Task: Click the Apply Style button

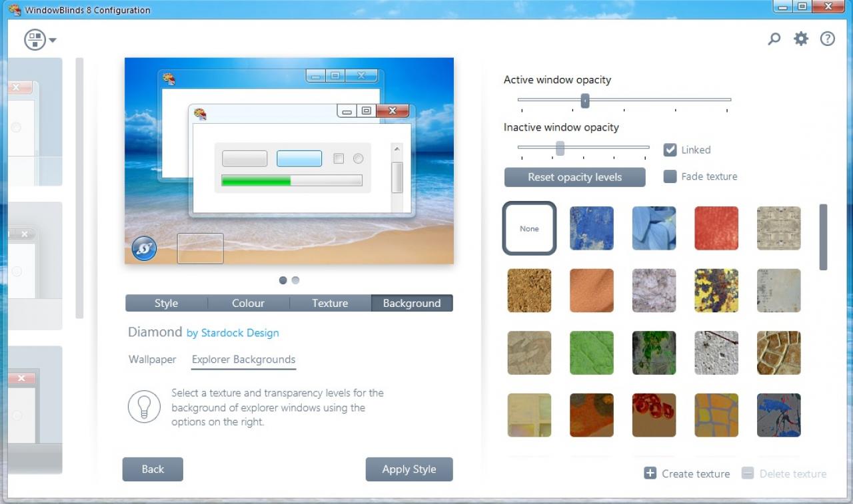Action: [x=409, y=469]
